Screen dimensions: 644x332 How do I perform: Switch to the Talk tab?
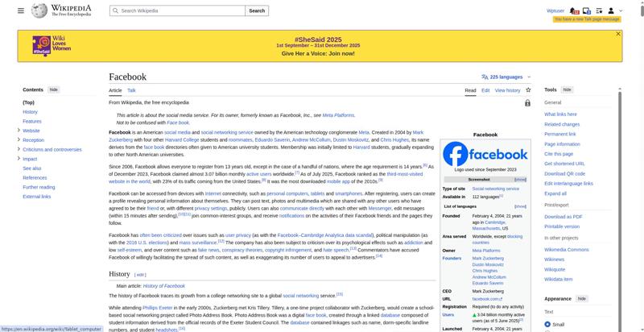pos(131,90)
